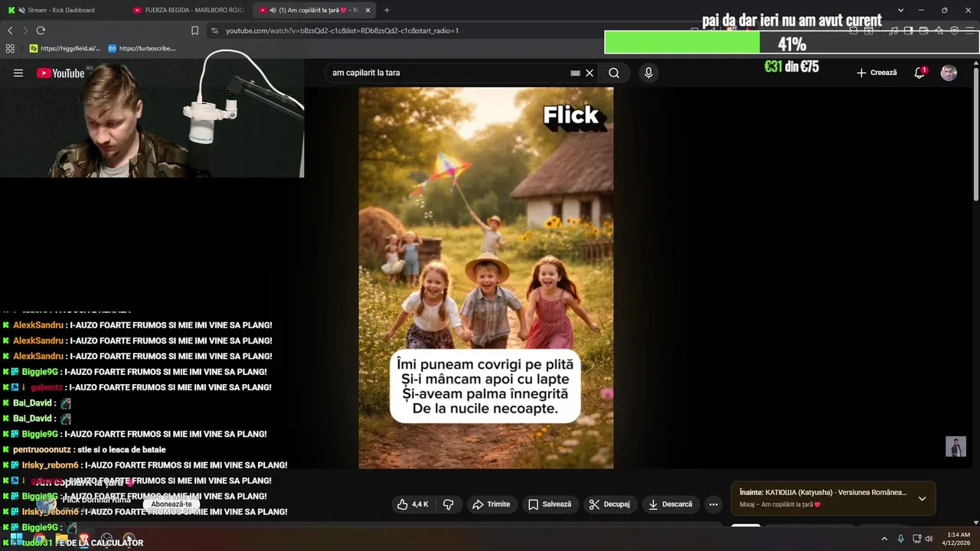Go back in browser history

(10, 31)
